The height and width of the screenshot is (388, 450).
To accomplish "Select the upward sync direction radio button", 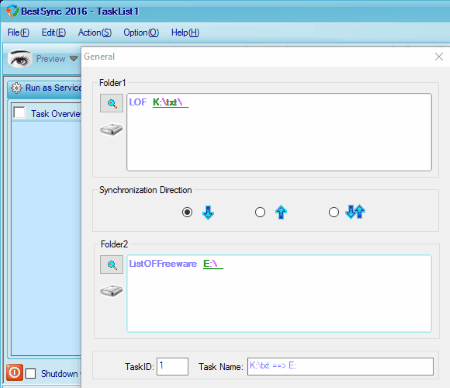I will coord(260,212).
